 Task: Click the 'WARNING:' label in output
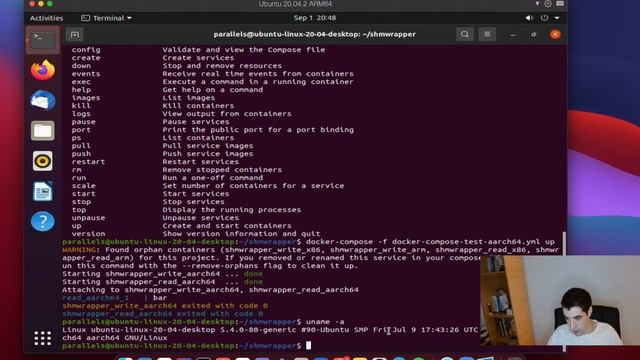pos(81,250)
